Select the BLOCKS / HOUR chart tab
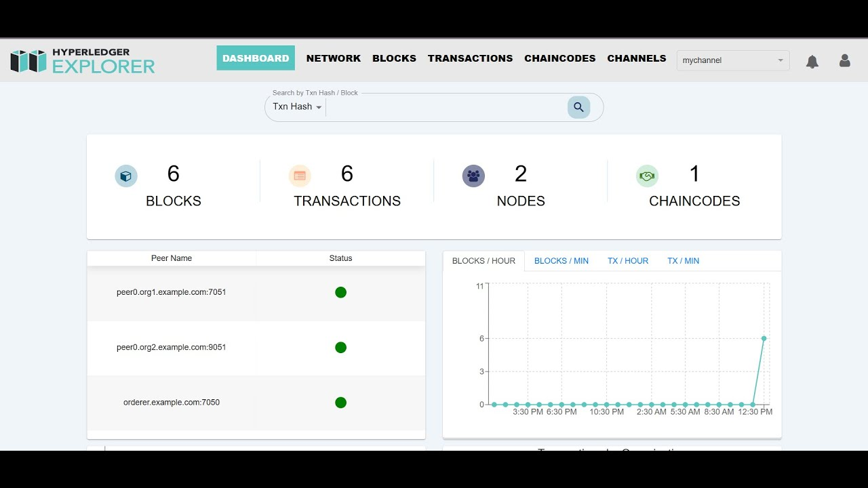 tap(484, 261)
